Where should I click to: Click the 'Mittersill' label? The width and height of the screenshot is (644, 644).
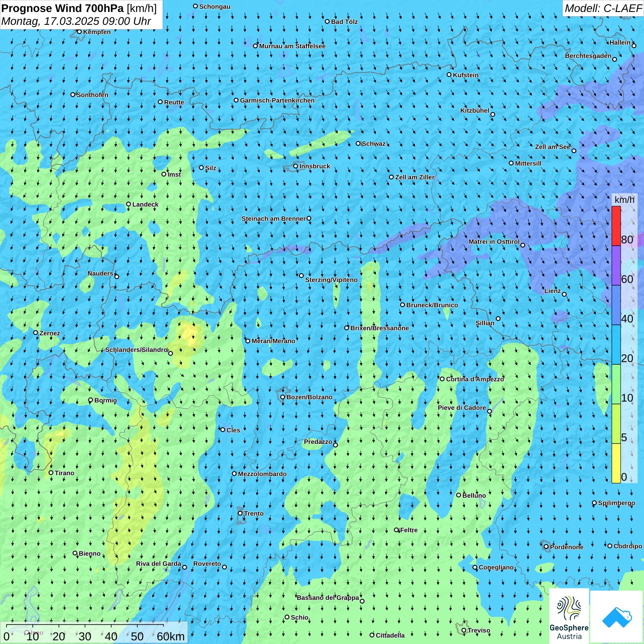coord(528,163)
